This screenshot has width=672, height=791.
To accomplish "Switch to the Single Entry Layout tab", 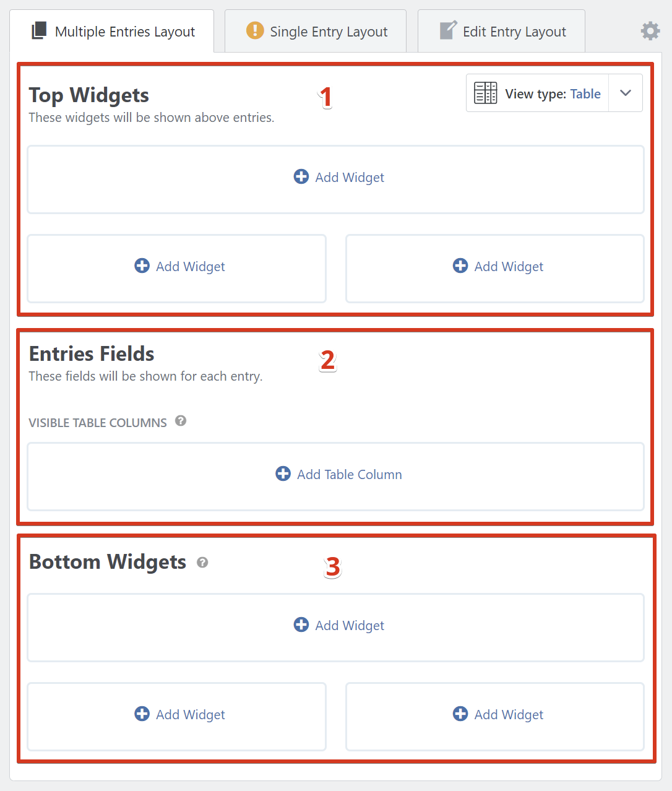I will pyautogui.click(x=328, y=32).
